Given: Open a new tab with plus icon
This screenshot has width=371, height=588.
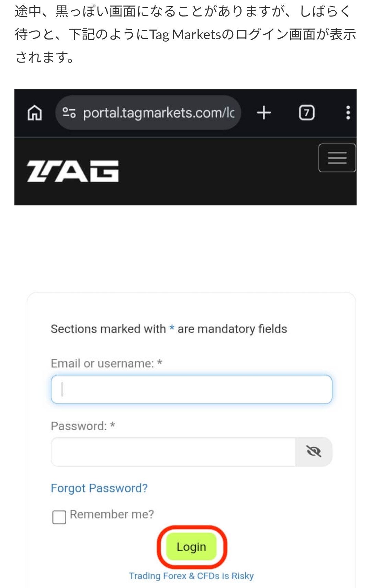Looking at the screenshot, I should click(x=264, y=113).
